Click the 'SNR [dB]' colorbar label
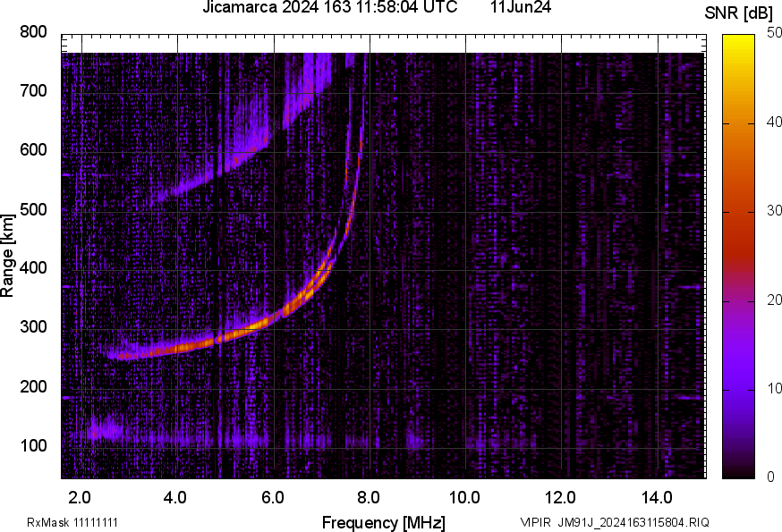This screenshot has height=532, width=782. [739, 13]
